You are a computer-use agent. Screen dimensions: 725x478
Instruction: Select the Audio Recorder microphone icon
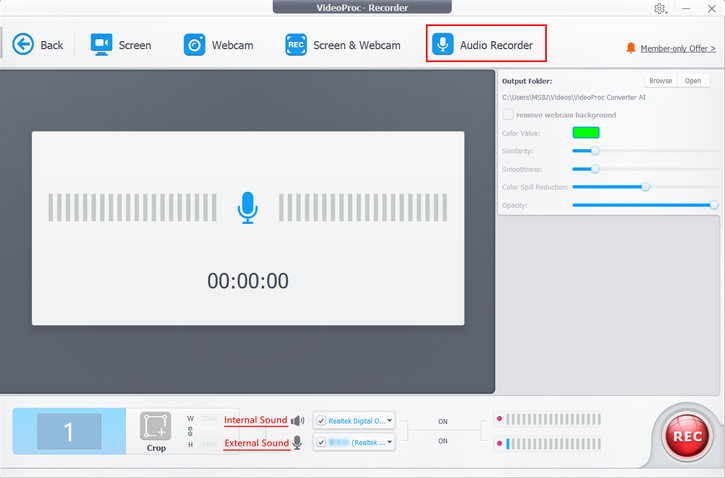tap(442, 44)
